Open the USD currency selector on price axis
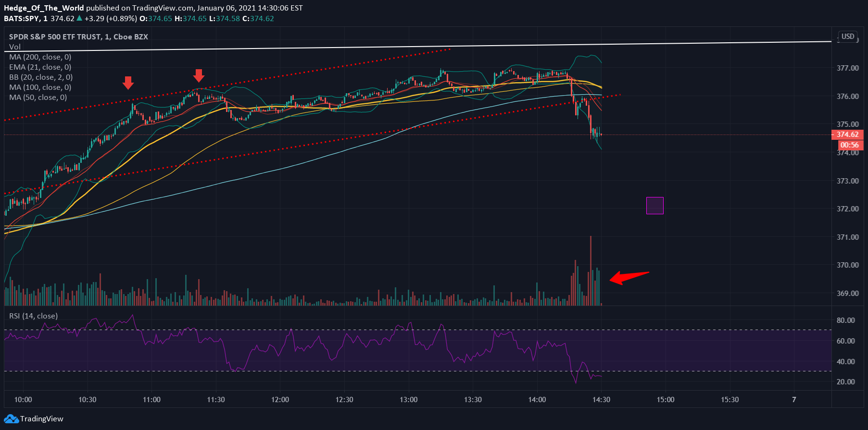The width and height of the screenshot is (868, 430). (x=848, y=37)
